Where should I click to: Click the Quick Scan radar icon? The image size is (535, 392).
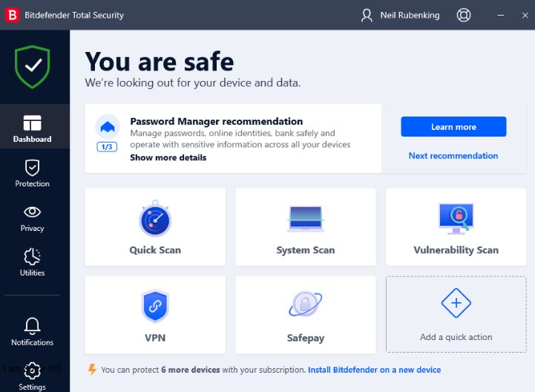pyautogui.click(x=155, y=218)
